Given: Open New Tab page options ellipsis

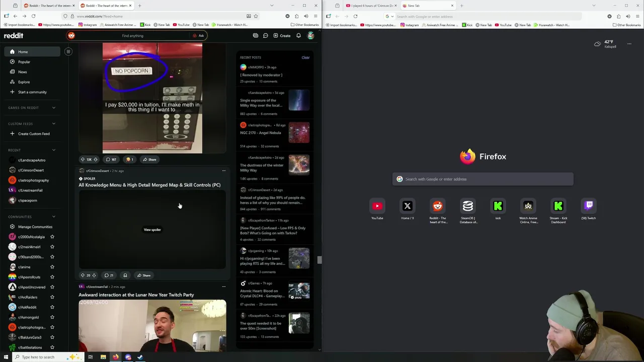Looking at the screenshot, I should click(629, 44).
